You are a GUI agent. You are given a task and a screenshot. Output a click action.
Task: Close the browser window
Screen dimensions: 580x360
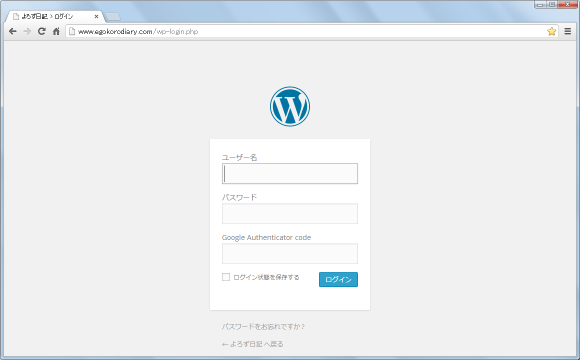point(567,4)
